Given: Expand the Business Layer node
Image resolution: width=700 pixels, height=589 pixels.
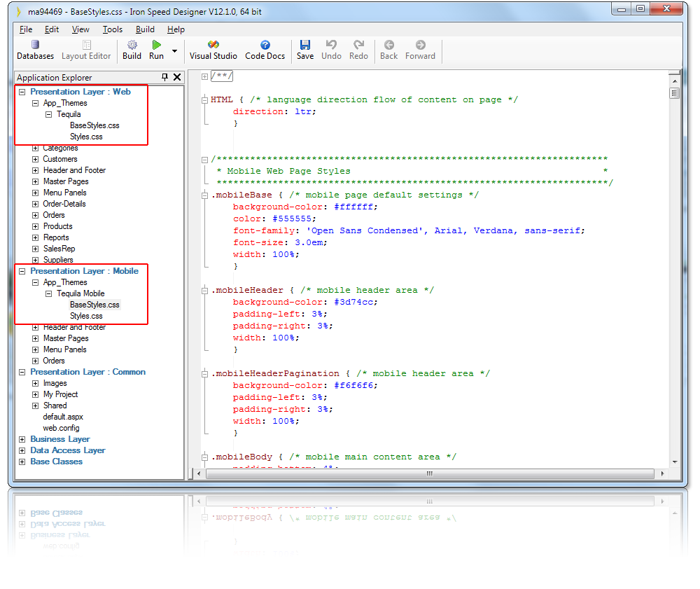Looking at the screenshot, I should (x=22, y=439).
